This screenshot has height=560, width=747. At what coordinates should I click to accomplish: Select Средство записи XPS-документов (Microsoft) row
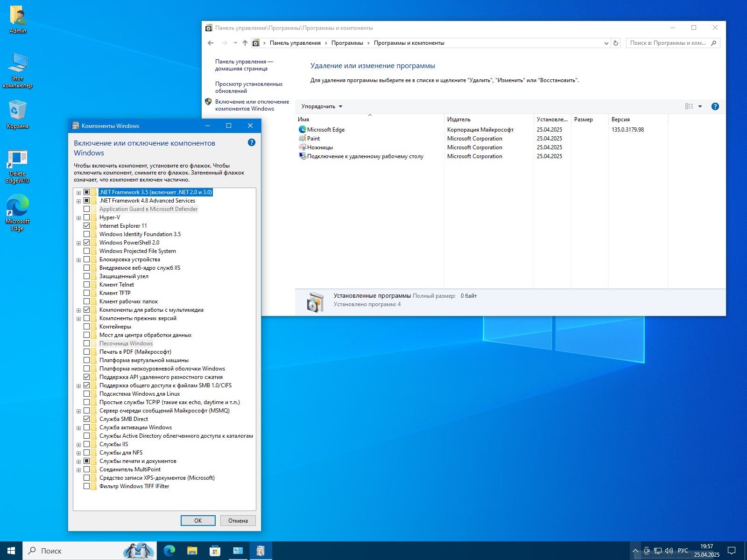pos(157,478)
